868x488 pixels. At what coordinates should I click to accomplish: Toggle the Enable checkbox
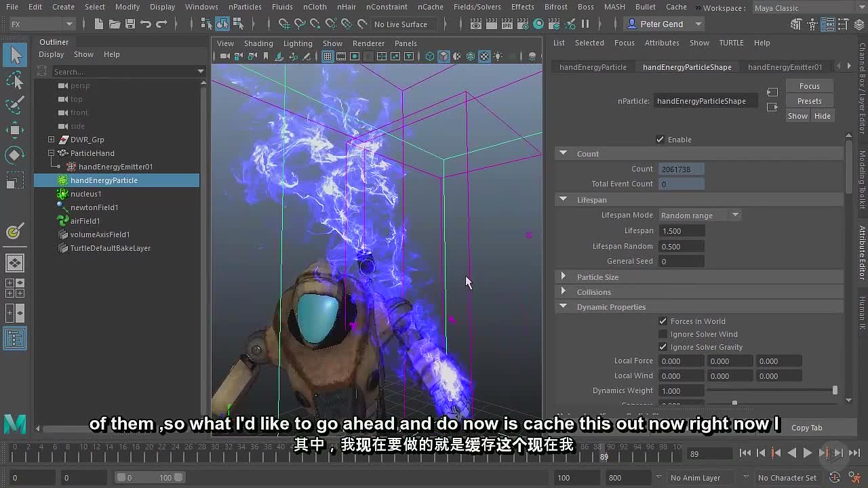660,140
